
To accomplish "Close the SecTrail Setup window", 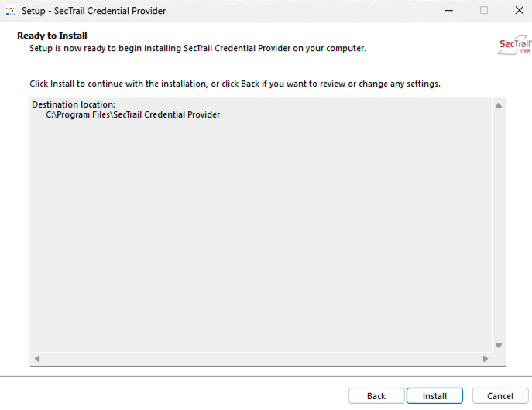I will click(x=519, y=11).
